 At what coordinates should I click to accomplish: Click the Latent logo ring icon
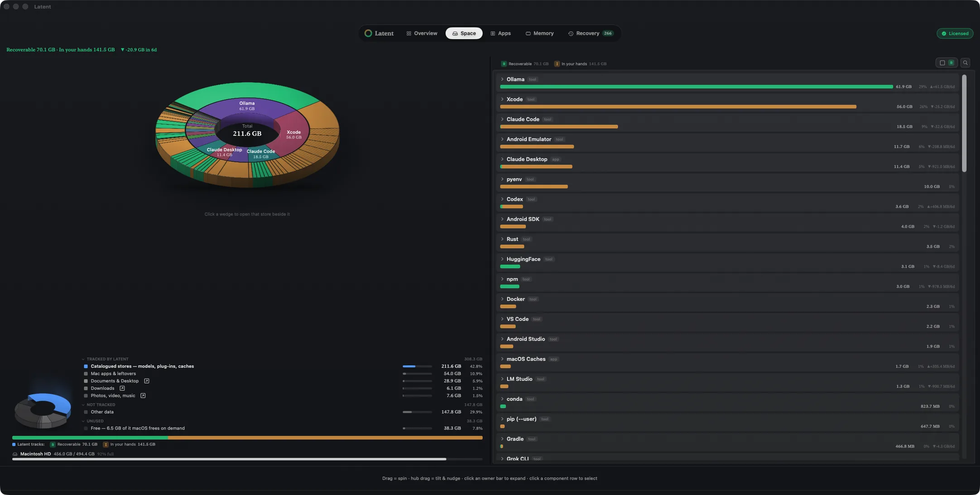click(x=368, y=34)
